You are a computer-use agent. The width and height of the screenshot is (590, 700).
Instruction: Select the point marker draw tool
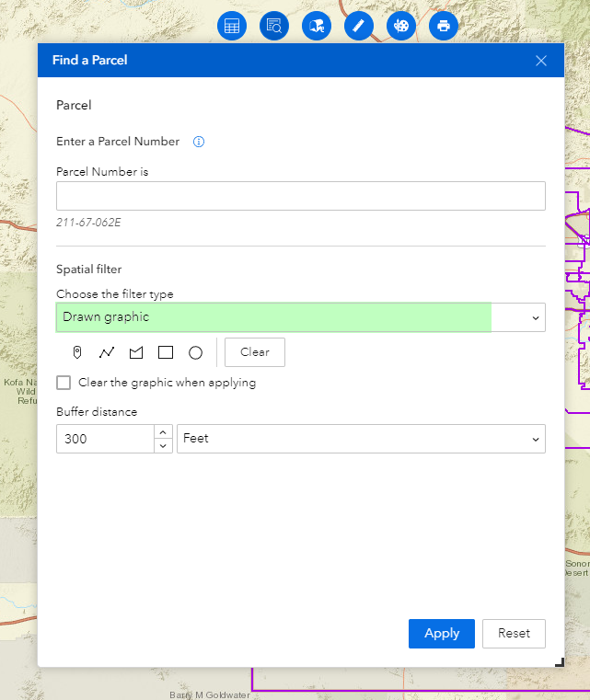77,352
